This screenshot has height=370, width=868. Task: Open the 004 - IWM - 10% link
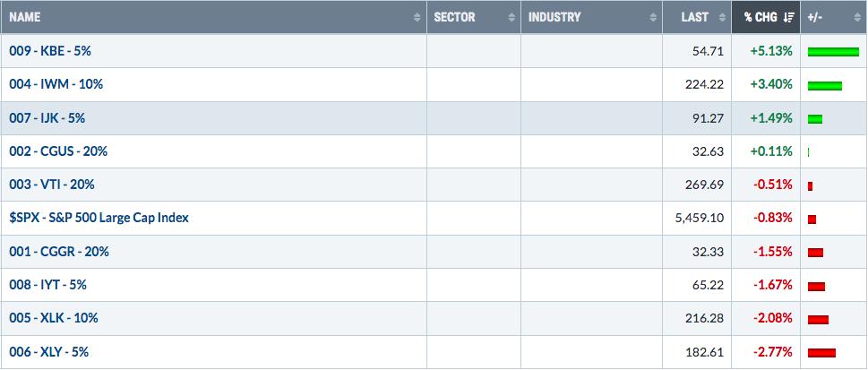56,84
